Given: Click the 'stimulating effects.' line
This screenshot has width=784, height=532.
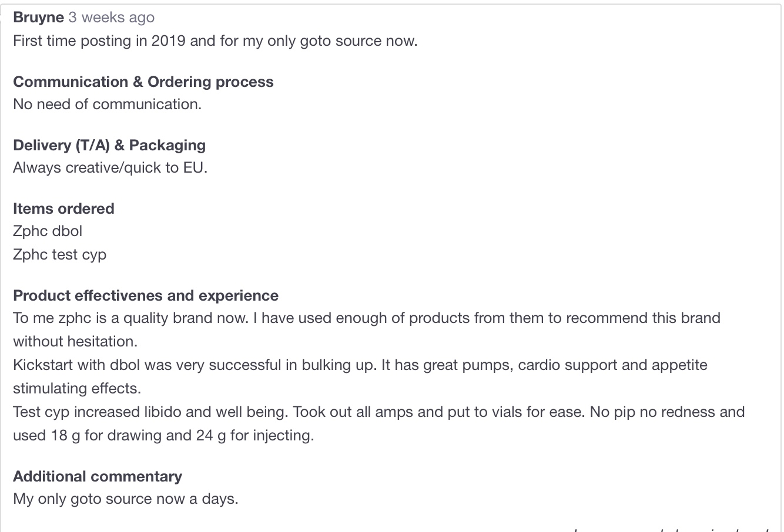Looking at the screenshot, I should pyautogui.click(x=76, y=388).
